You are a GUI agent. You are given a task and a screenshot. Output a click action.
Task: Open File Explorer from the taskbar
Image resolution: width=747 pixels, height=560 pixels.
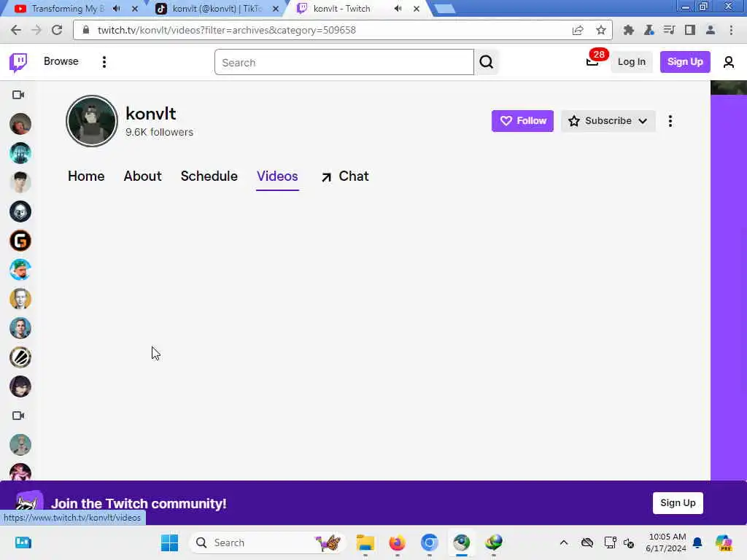point(365,542)
